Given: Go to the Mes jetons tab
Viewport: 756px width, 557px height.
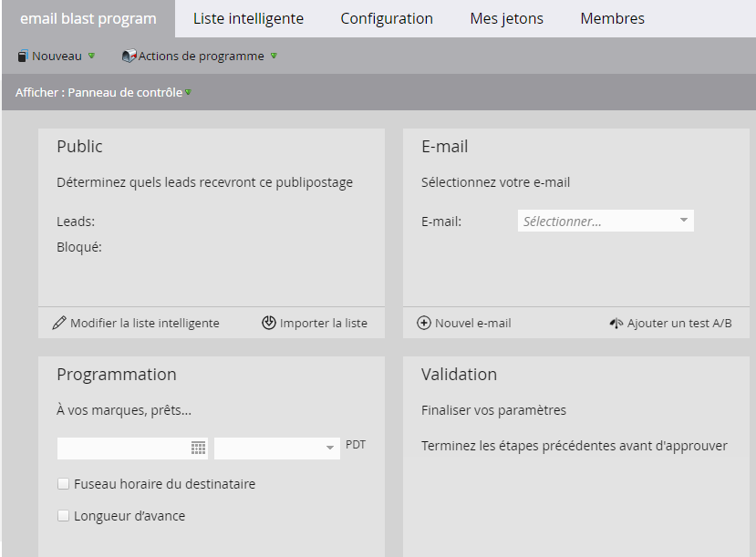Looking at the screenshot, I should 506,18.
